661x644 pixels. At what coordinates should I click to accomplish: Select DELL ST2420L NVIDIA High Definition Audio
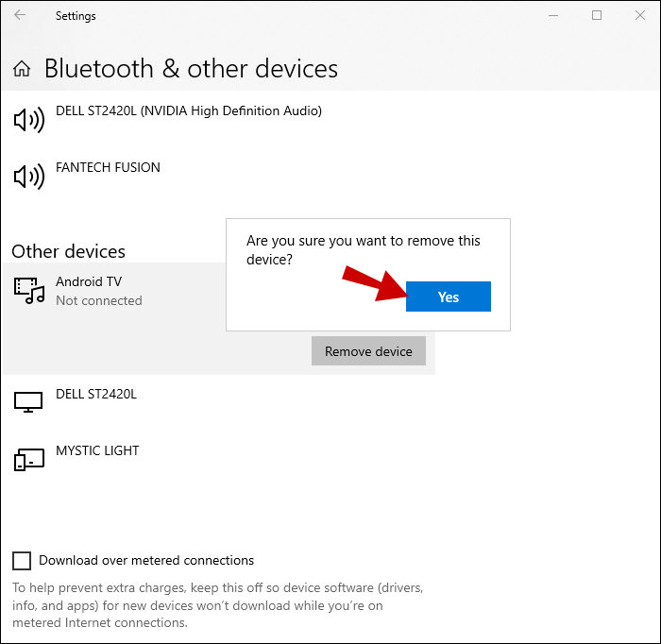(x=189, y=111)
